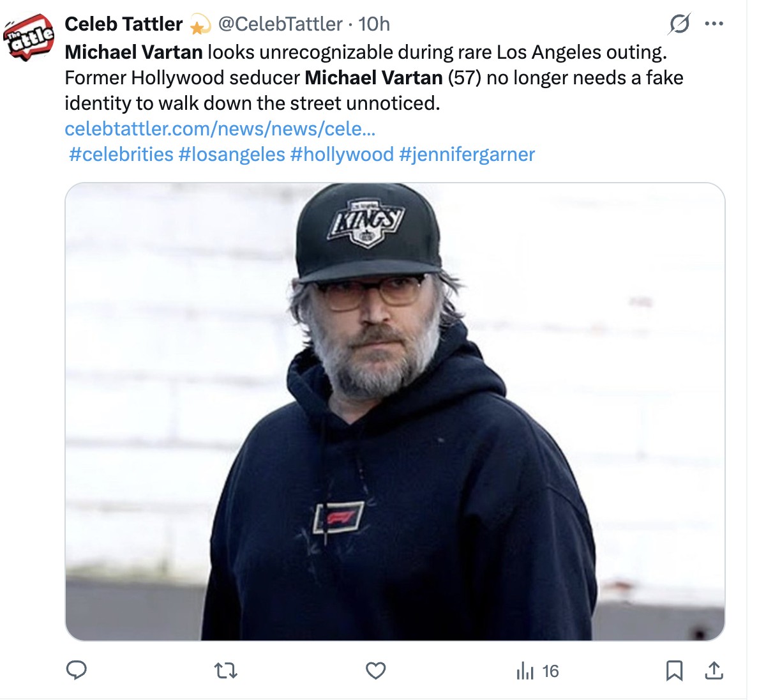The height and width of the screenshot is (700, 766).
Task: Click the repost arrows icon
Action: point(225,671)
